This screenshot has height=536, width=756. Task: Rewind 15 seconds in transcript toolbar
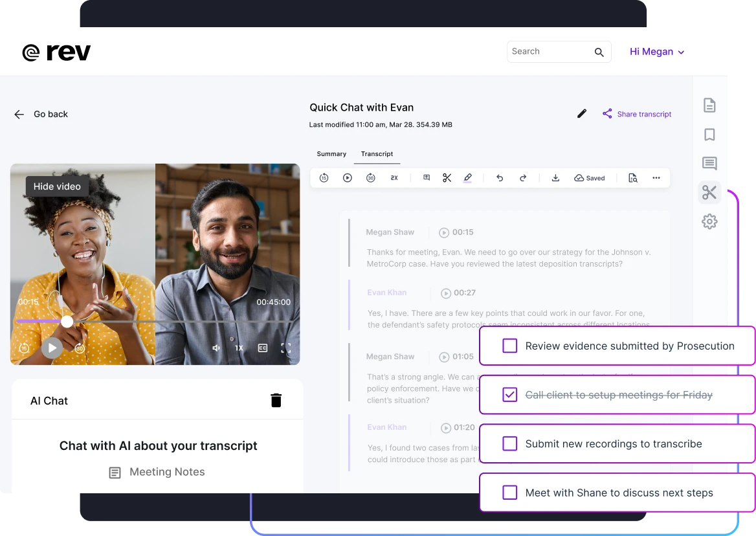tap(324, 178)
